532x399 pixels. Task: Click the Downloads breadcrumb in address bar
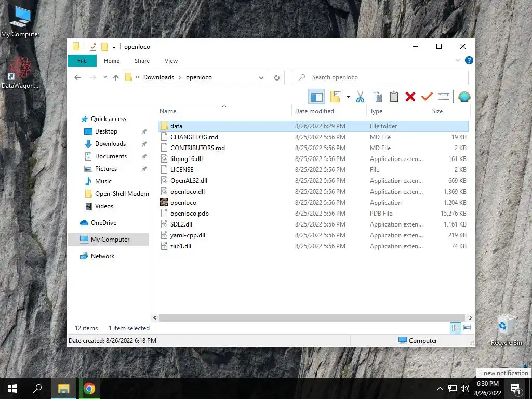[x=158, y=77]
